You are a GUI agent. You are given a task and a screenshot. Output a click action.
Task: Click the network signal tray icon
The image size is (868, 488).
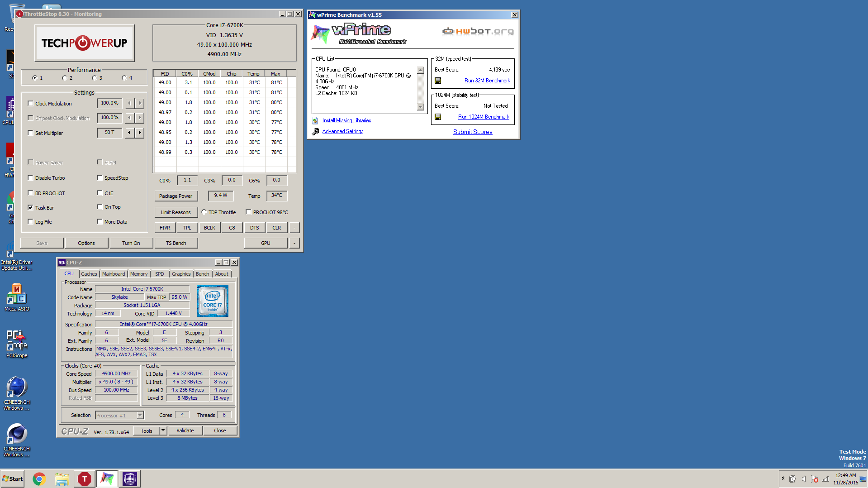point(825,479)
